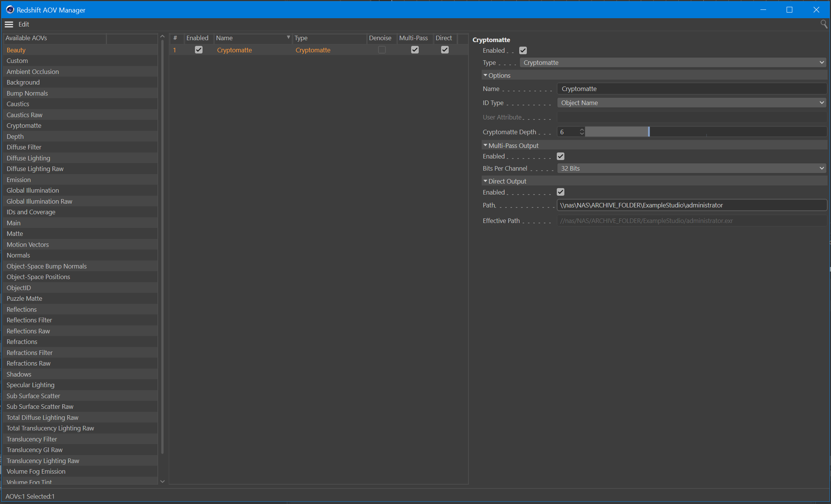Viewport: 831px width, 504px height.
Task: Select Sub Surface Scatter Raw AOV
Action: click(80, 407)
